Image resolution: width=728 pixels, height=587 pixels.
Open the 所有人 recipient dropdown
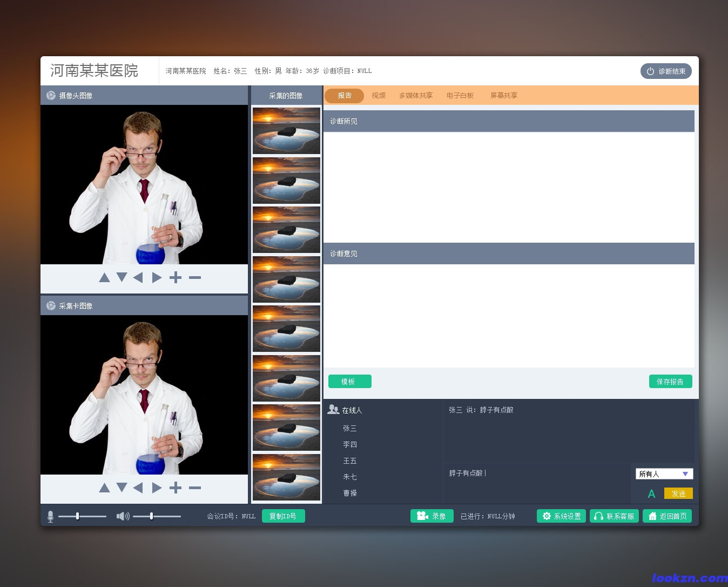click(x=664, y=474)
